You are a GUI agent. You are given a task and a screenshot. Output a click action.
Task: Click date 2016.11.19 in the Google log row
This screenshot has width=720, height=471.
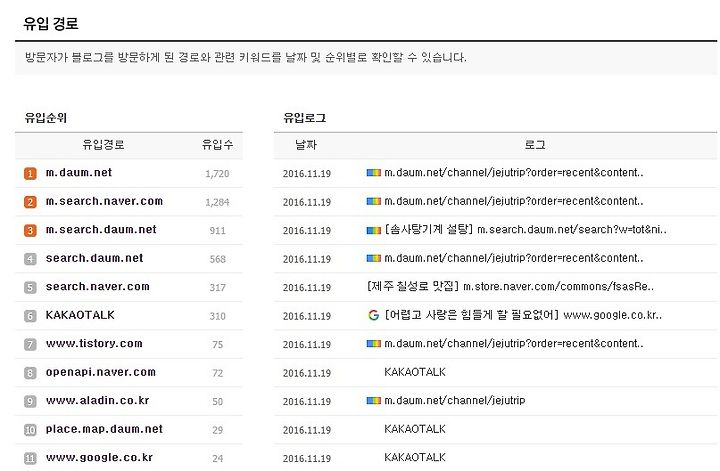click(x=307, y=316)
